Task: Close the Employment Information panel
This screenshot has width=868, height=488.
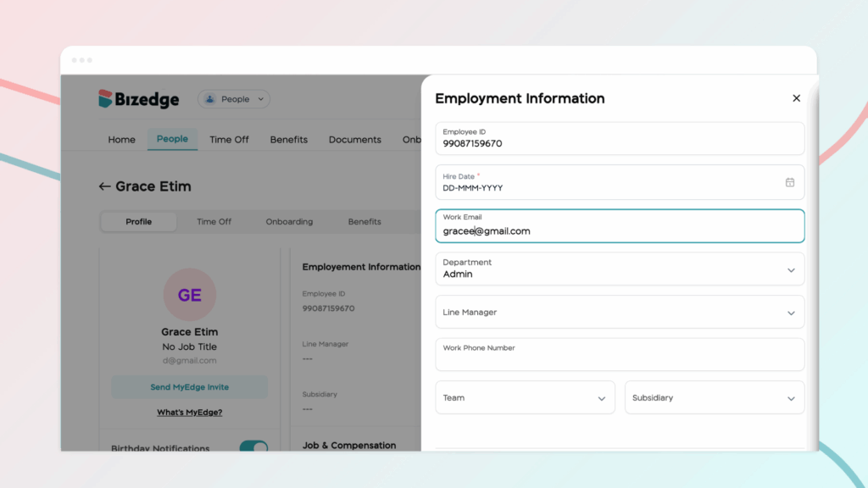Action: tap(796, 98)
